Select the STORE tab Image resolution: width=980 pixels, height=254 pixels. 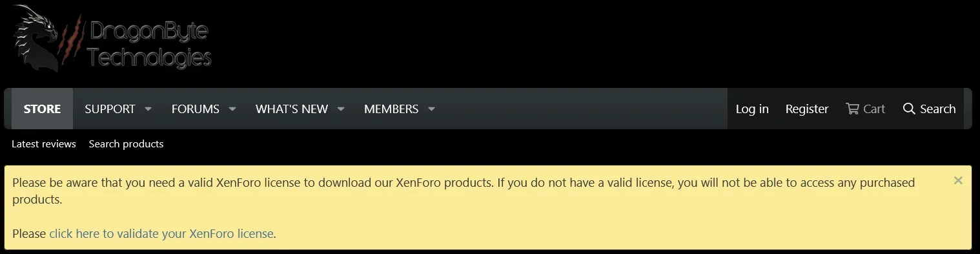point(43,109)
